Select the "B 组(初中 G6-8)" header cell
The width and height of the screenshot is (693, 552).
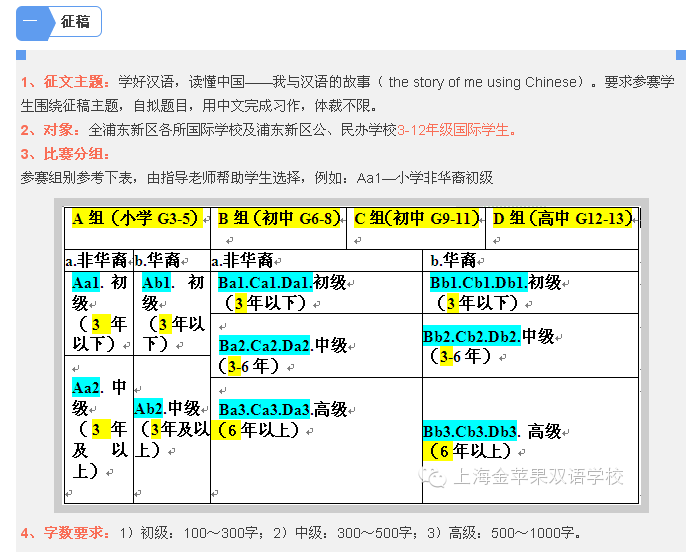(x=279, y=218)
